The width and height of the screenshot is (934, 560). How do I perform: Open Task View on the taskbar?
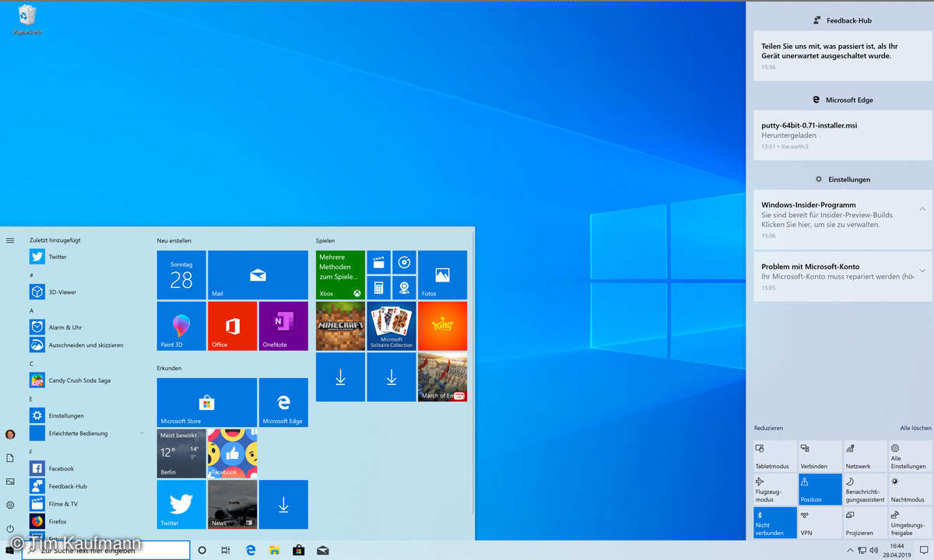[x=226, y=551]
